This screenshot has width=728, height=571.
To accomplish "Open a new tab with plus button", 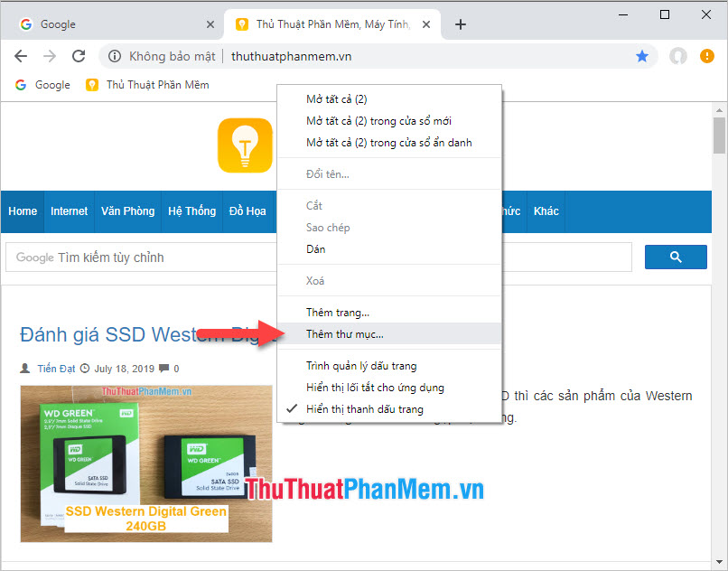I will 460,24.
